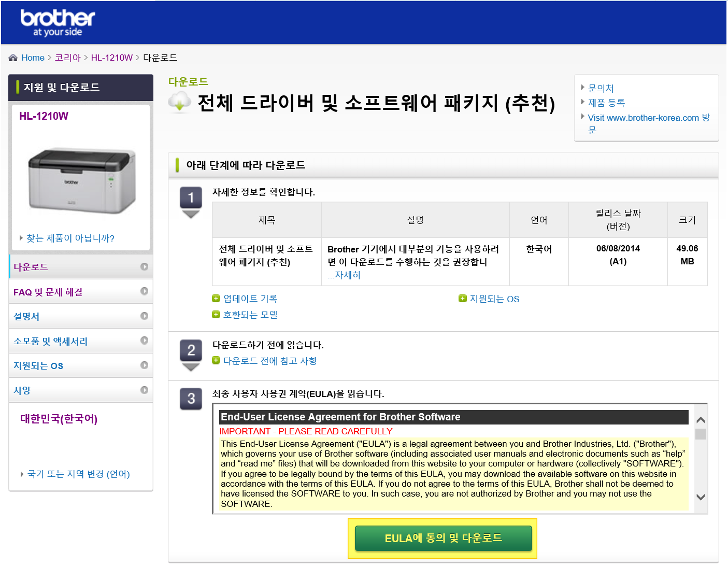Screen dimensions: 728x566
Task: Click the Brother at your side logo
Action: click(58, 23)
